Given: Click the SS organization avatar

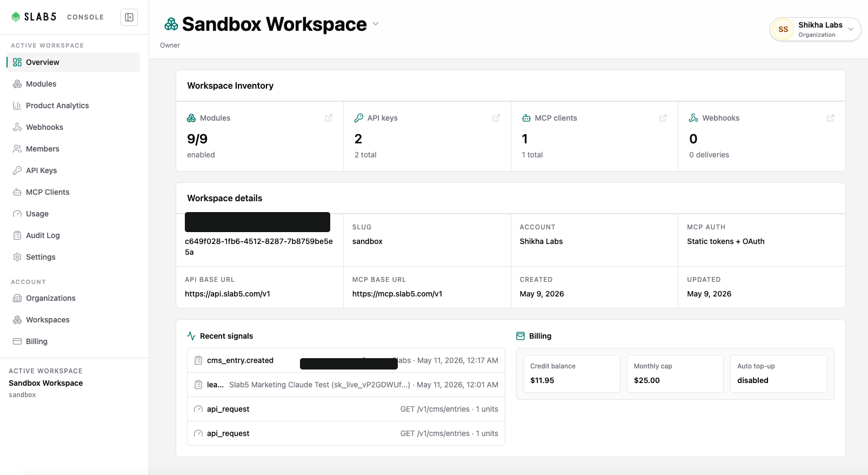Looking at the screenshot, I should click(x=783, y=29).
